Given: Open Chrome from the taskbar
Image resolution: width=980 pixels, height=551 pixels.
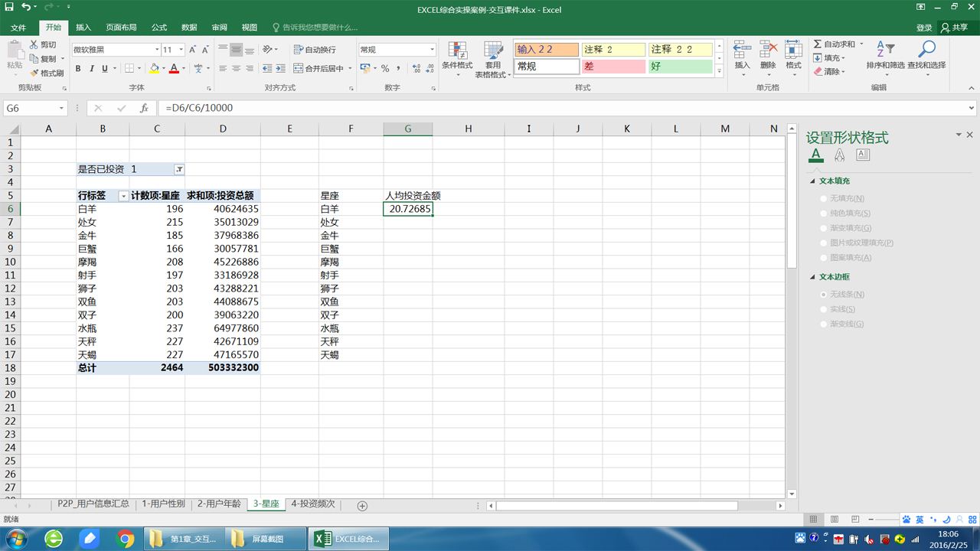Looking at the screenshot, I should [126, 539].
